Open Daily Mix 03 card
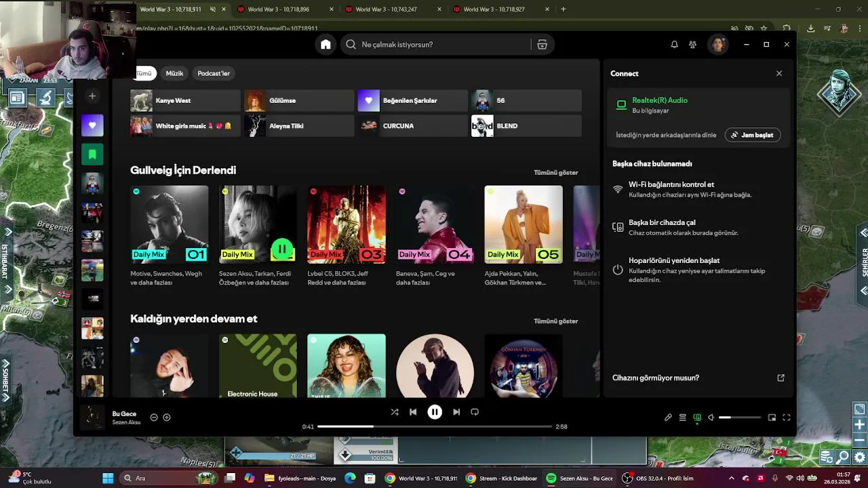 coord(347,236)
